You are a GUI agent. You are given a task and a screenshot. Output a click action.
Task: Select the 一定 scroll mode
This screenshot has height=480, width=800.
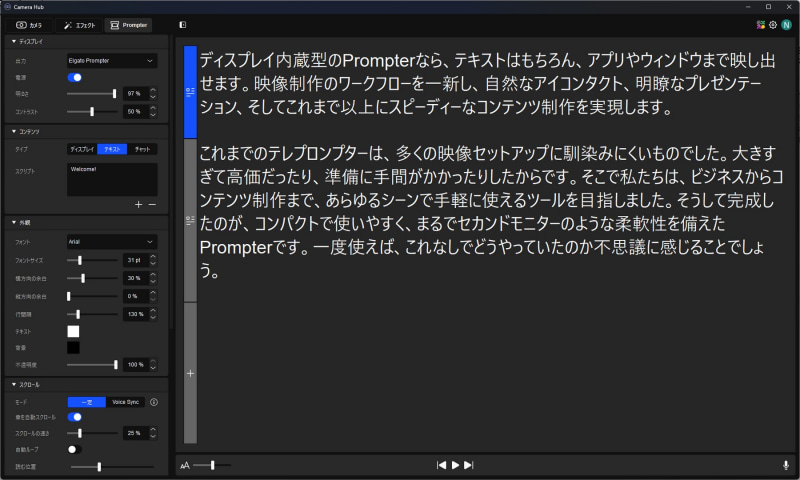pyautogui.click(x=87, y=402)
